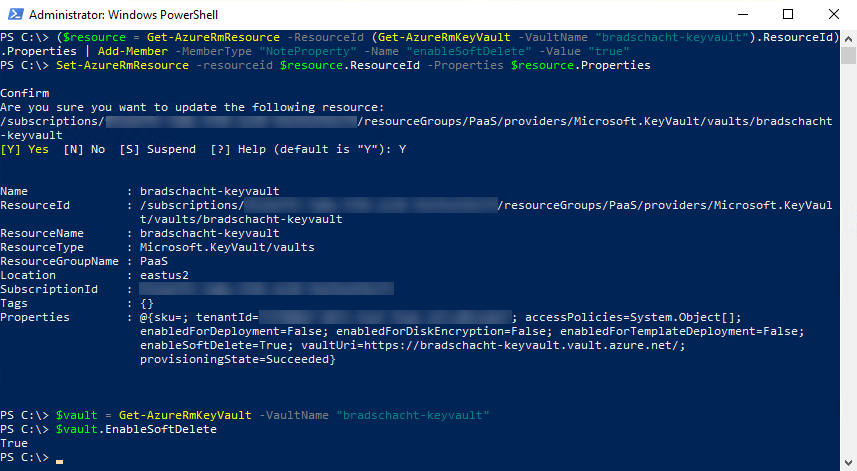Screen dimensions: 857x471
Task: Click the 'eastus2' Location value
Action: click(166, 275)
